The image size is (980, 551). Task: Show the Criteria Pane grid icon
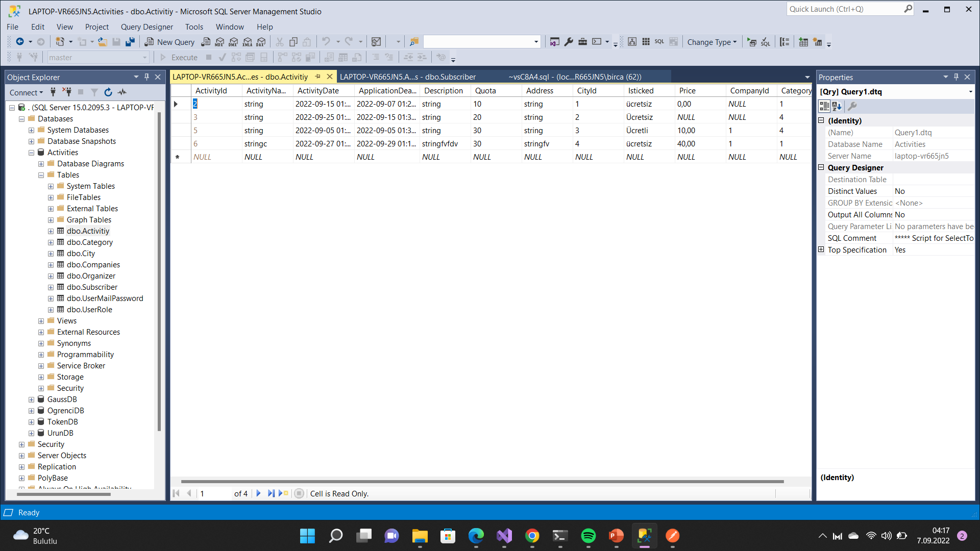tap(646, 42)
